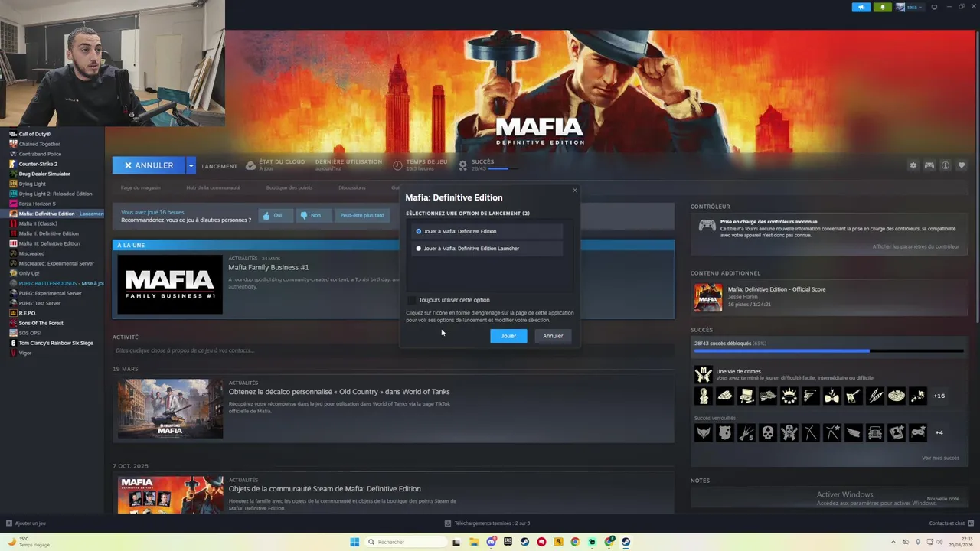Open 'Boutique des points' tab
The image size is (980, 551).
[x=289, y=187]
